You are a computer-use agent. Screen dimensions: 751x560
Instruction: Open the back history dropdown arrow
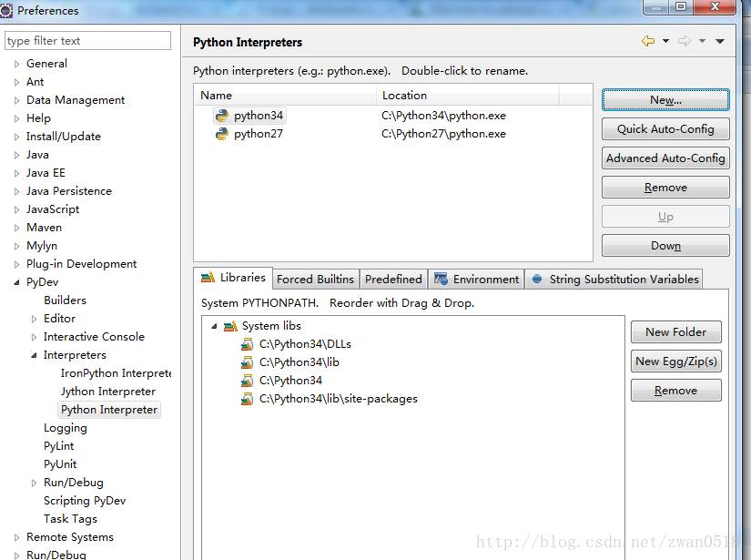[x=665, y=41]
